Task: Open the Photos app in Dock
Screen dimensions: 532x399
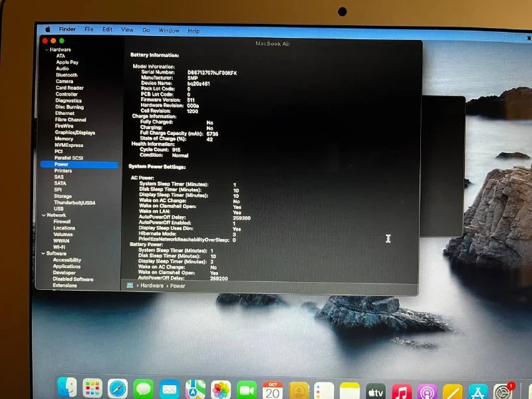Action: 221,389
